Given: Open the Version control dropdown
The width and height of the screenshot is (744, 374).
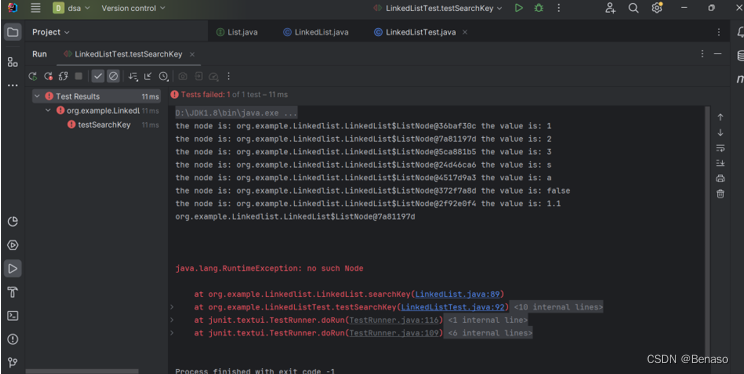Looking at the screenshot, I should point(133,8).
